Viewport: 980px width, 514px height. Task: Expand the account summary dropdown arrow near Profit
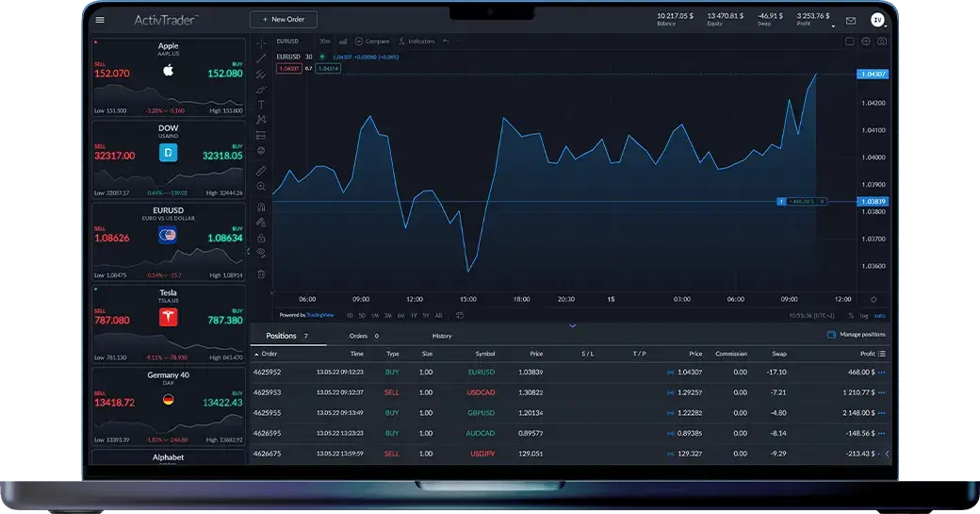point(833,26)
